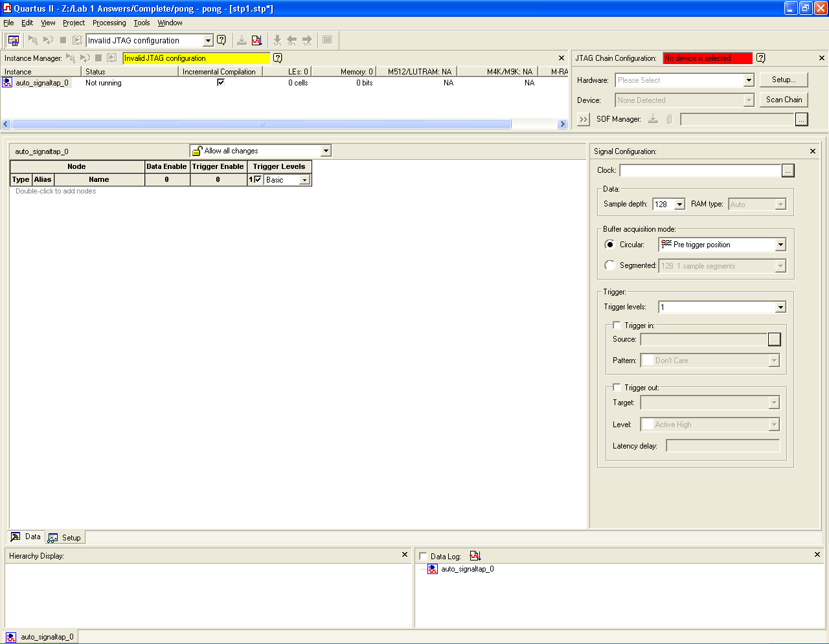Click the auto_signaltap_0 instance icon in Instance Manager
The width and height of the screenshot is (829, 644).
[7, 83]
